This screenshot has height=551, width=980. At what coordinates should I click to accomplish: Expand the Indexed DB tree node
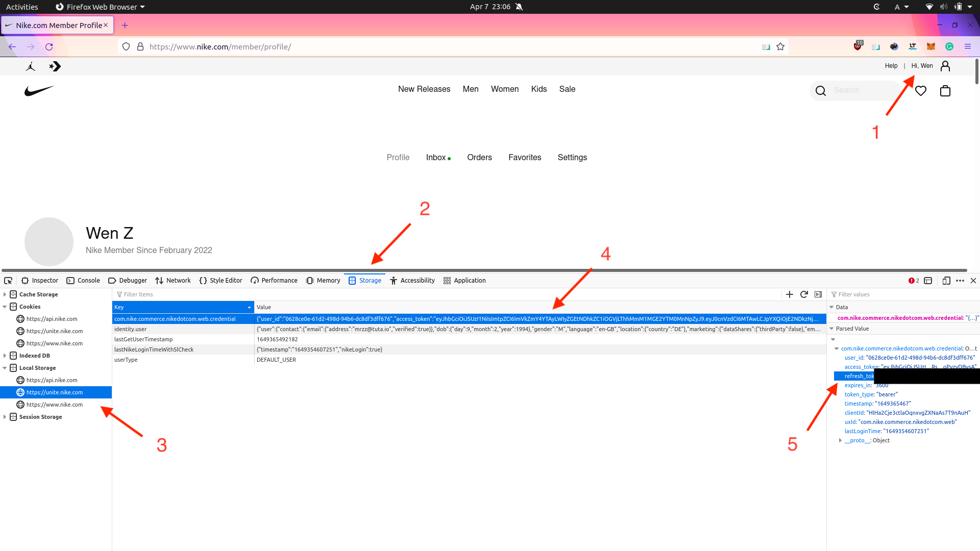coord(5,356)
